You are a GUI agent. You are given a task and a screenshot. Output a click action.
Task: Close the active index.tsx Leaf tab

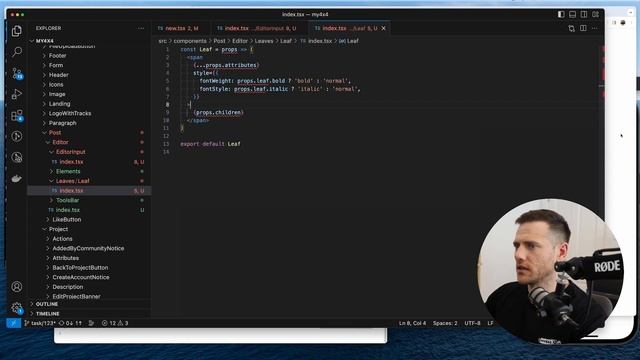pyautogui.click(x=383, y=28)
